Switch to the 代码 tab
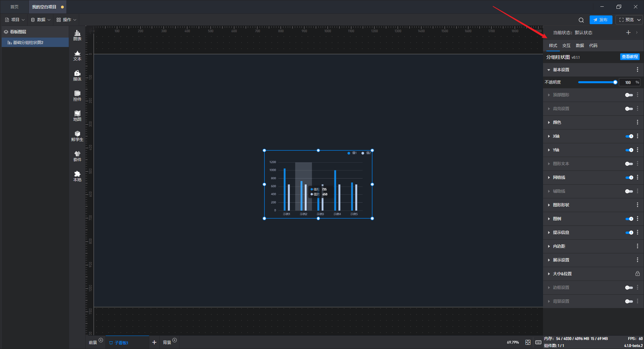Viewport: 644px width, 349px height. coord(593,45)
